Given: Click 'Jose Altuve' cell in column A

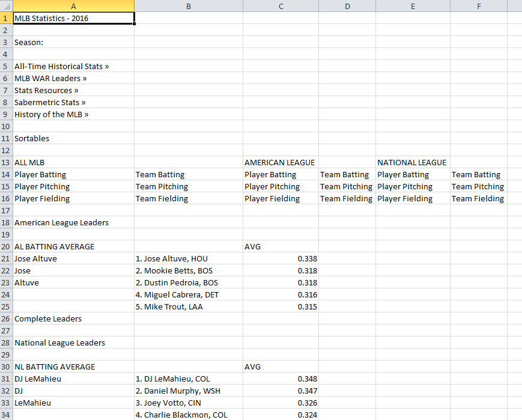Looking at the screenshot, I should 73,258.
